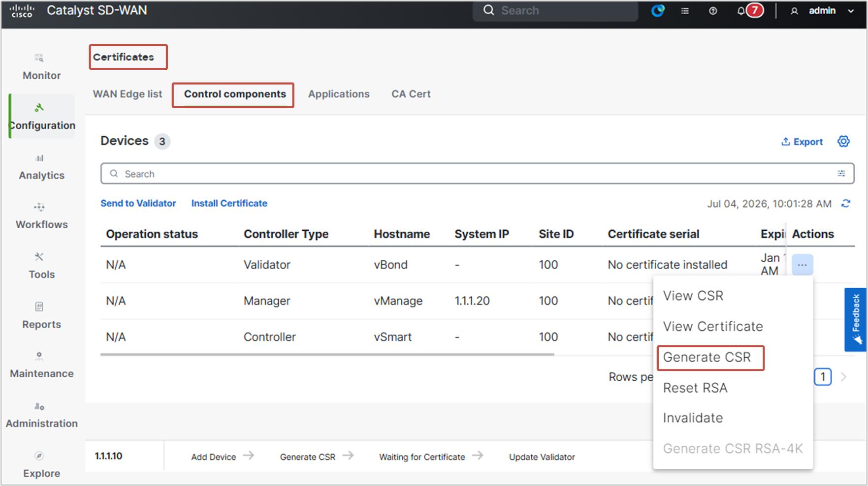This screenshot has height=486, width=868.
Task: Sort by System IP column header
Action: coord(482,234)
